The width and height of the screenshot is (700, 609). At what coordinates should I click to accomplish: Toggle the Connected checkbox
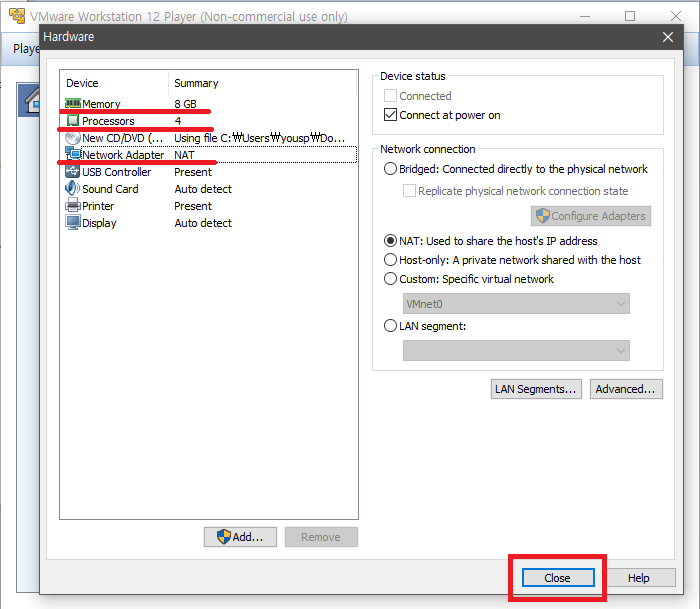(x=390, y=96)
